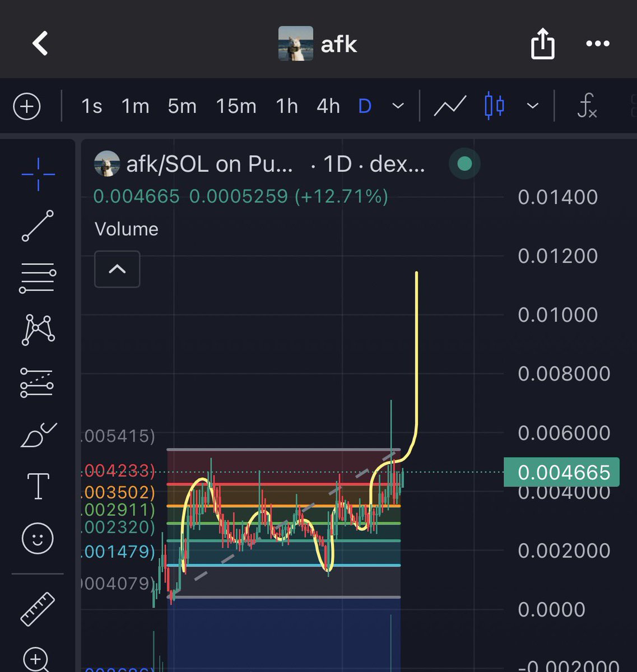Open the share sheet icon
The width and height of the screenshot is (637, 672).
[542, 44]
